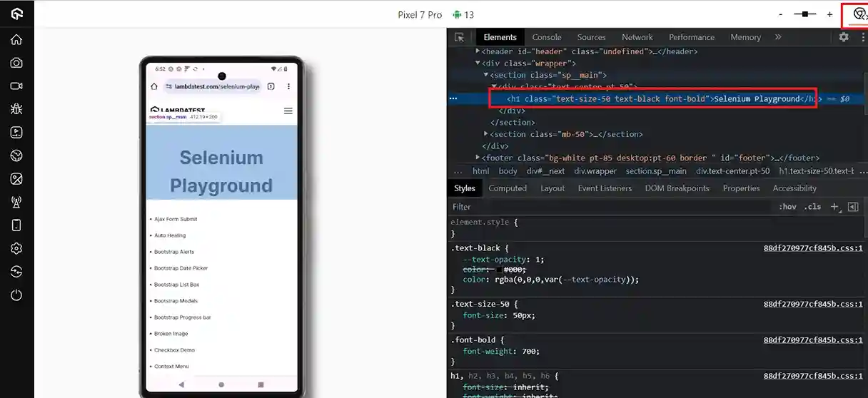868x398 pixels.
Task: Open DevTools three-dot more menu
Action: pos(862,37)
